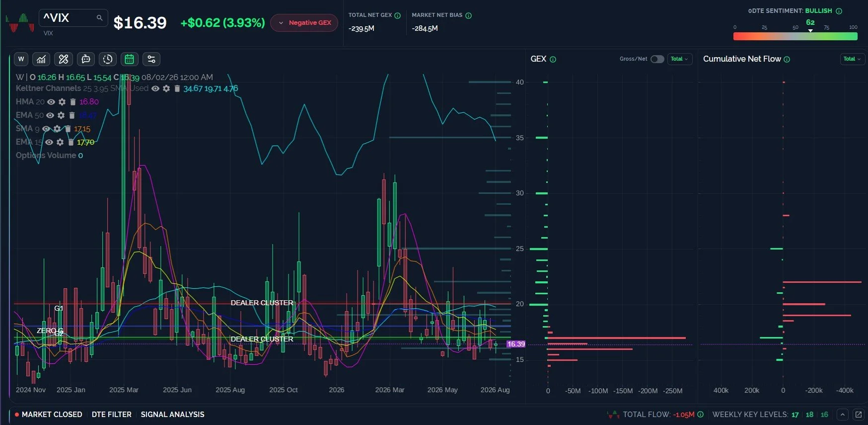Hide the Keltner Channels indicator

point(155,88)
